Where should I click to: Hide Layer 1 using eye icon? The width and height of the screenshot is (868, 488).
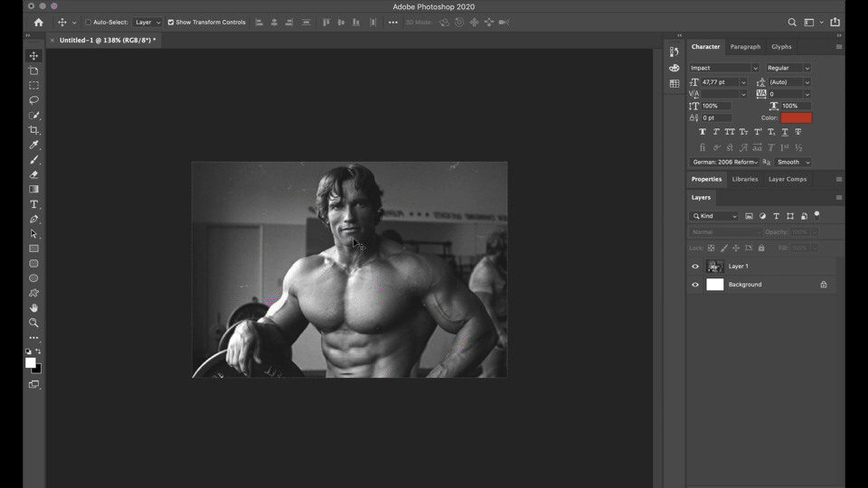tap(695, 267)
